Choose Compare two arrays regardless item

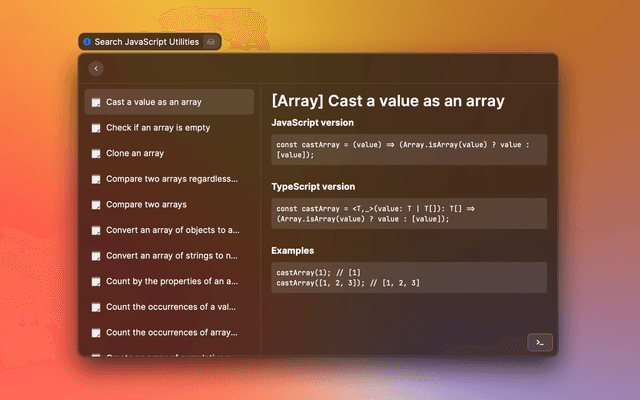tap(172, 179)
